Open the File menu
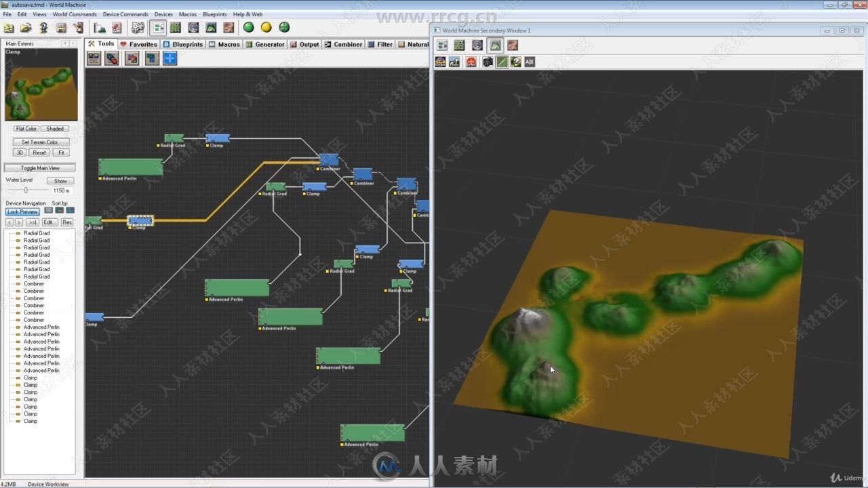The width and height of the screenshot is (868, 488). tap(7, 14)
